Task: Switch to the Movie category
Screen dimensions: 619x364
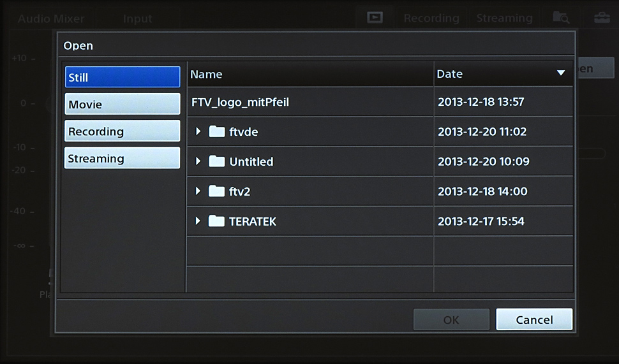Action: click(122, 105)
